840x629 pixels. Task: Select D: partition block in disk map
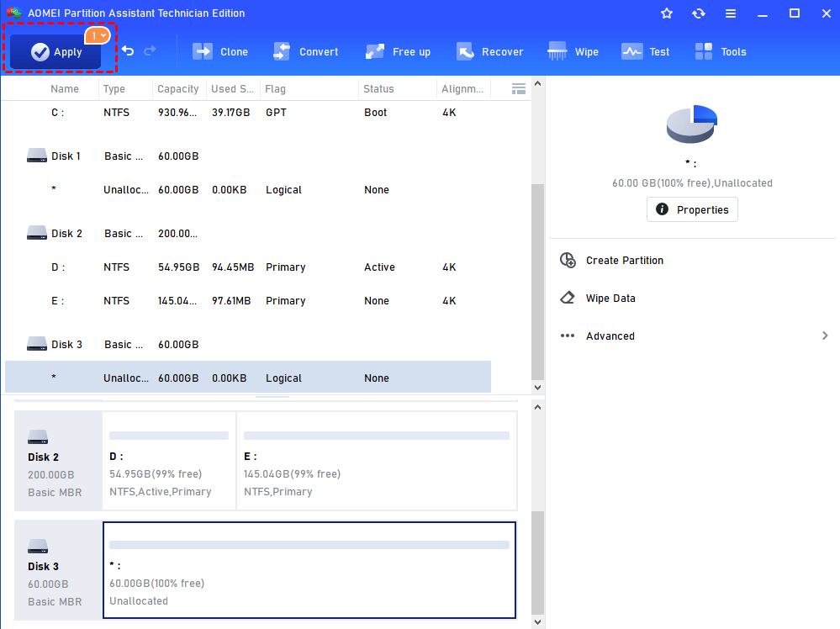(x=169, y=461)
